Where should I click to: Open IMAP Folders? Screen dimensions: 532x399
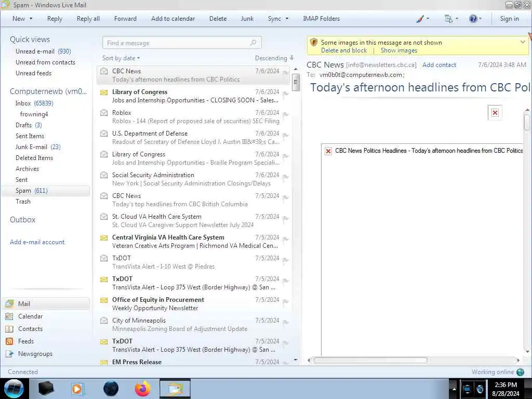[x=321, y=19]
